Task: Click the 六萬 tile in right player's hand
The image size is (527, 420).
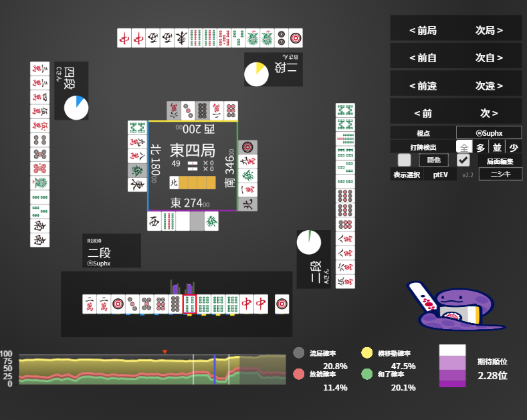Action: 345,267
